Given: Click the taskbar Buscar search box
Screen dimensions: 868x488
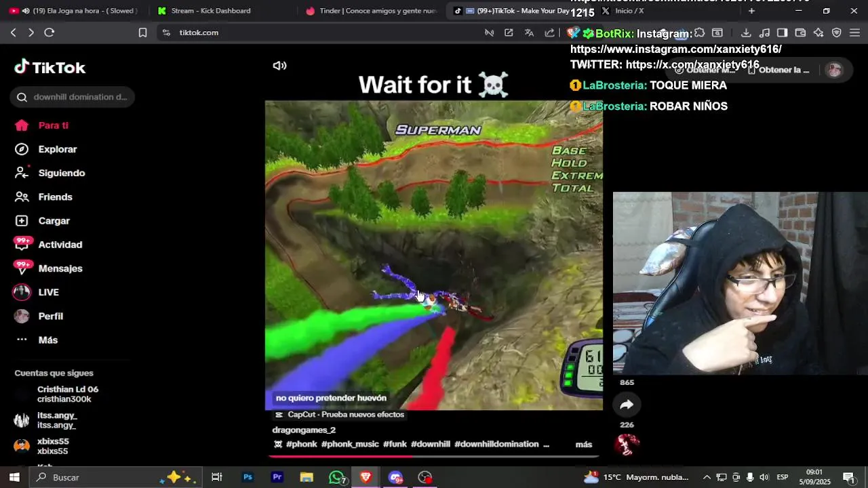Looking at the screenshot, I should point(115,477).
